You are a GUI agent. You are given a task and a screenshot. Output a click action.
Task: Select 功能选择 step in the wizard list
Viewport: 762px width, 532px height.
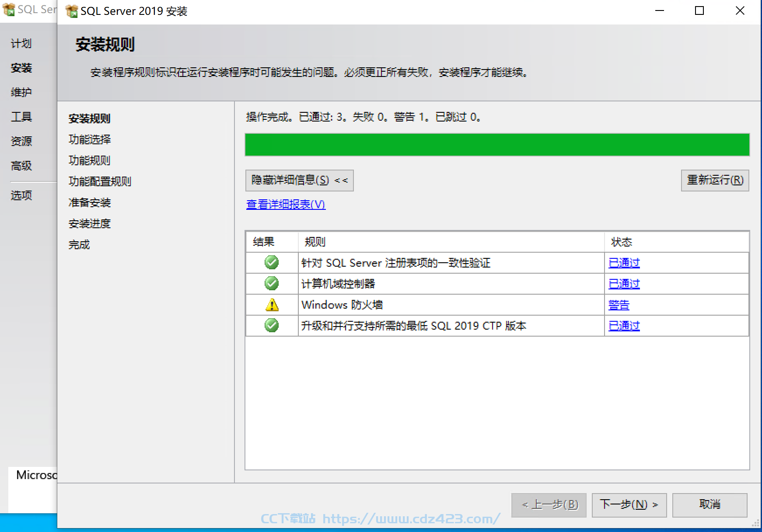coord(90,139)
